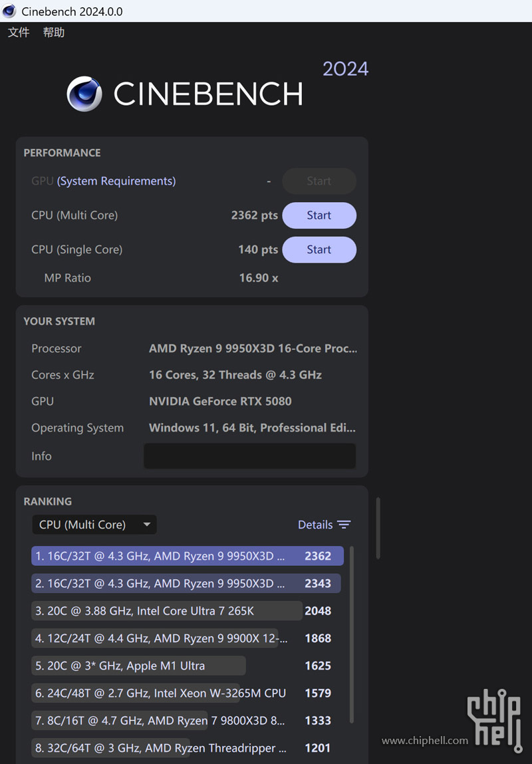Click the 2362 pts multi core score

click(x=254, y=215)
